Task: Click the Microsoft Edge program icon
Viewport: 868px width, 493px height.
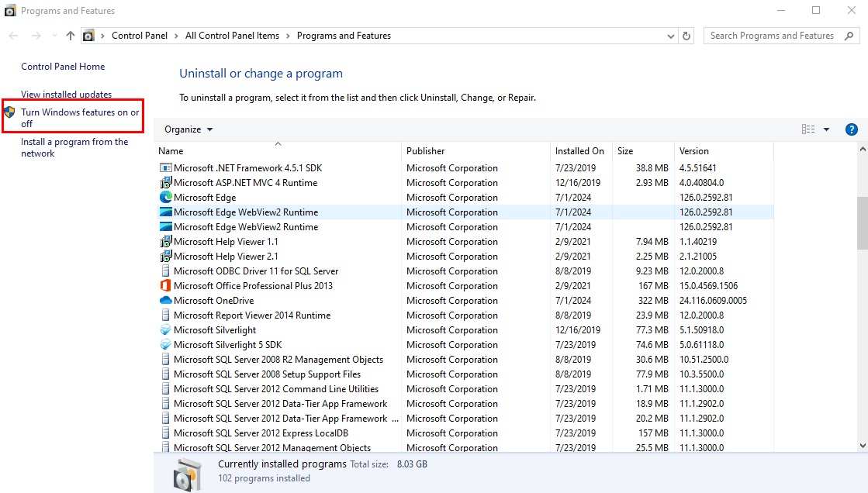Action: point(165,198)
